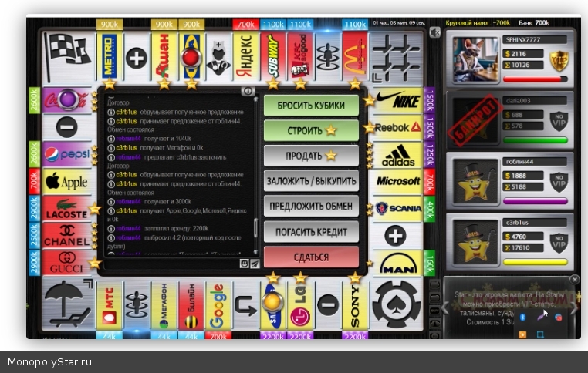Select the Scania property cell
The image size is (588, 373).
click(x=397, y=209)
